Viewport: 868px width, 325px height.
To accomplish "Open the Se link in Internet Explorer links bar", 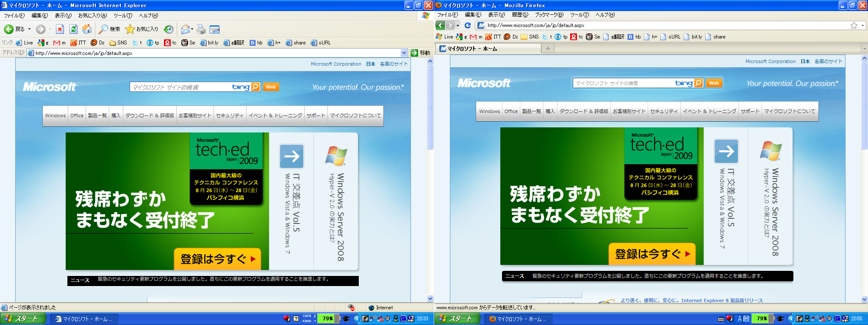I will tap(189, 43).
